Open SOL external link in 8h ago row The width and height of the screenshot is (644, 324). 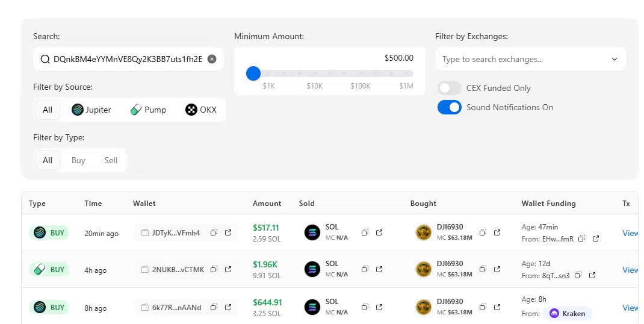point(379,307)
